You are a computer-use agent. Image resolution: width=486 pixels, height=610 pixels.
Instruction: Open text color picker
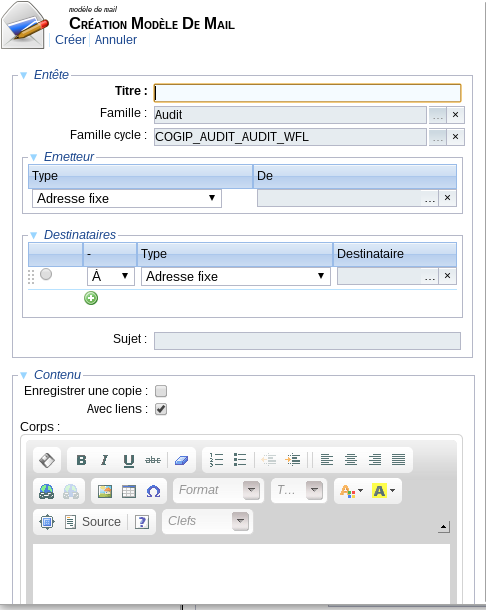click(351, 491)
